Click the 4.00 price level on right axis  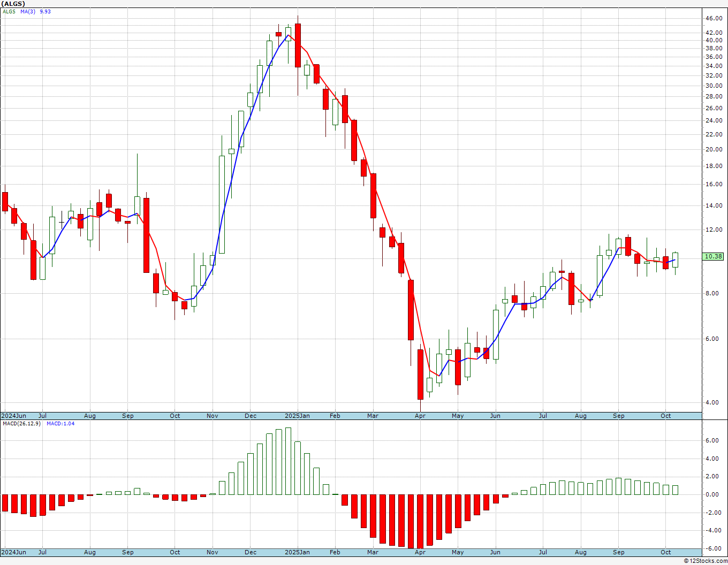(x=712, y=402)
